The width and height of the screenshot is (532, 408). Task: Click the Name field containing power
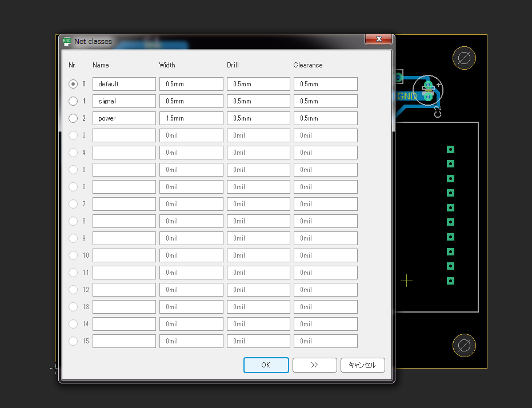point(124,118)
